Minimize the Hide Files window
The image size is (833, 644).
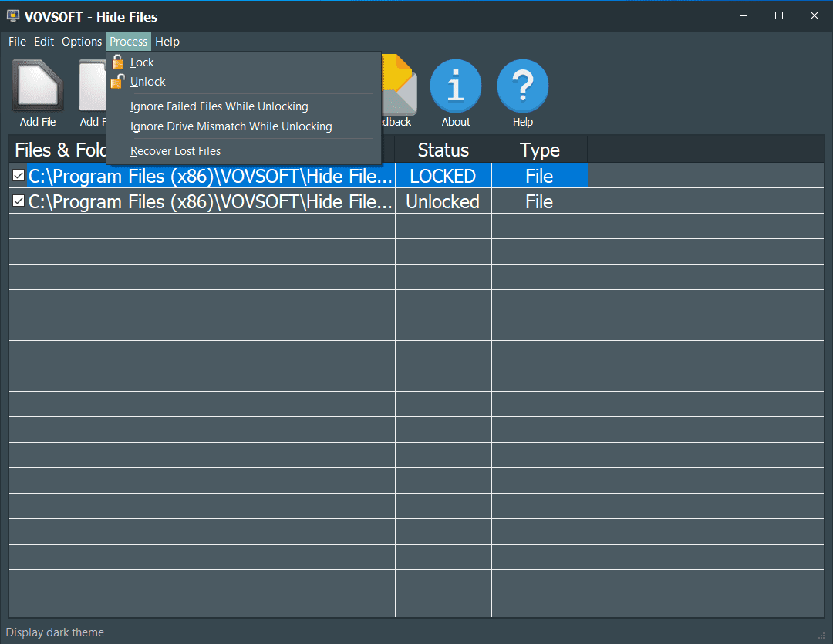[744, 16]
